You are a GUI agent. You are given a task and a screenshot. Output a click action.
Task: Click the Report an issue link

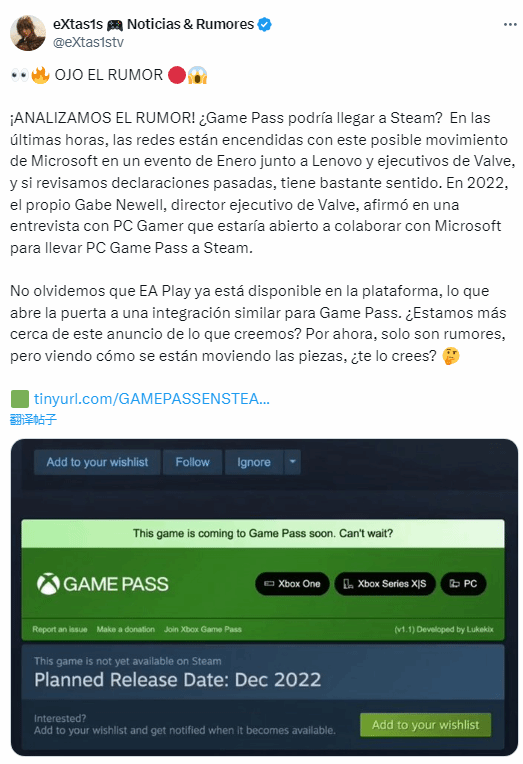[59, 630]
